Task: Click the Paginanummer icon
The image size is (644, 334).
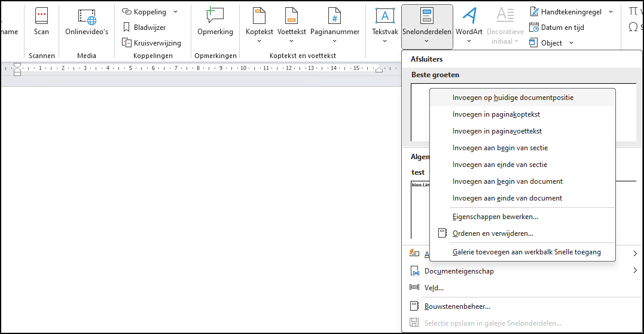Action: pyautogui.click(x=334, y=16)
